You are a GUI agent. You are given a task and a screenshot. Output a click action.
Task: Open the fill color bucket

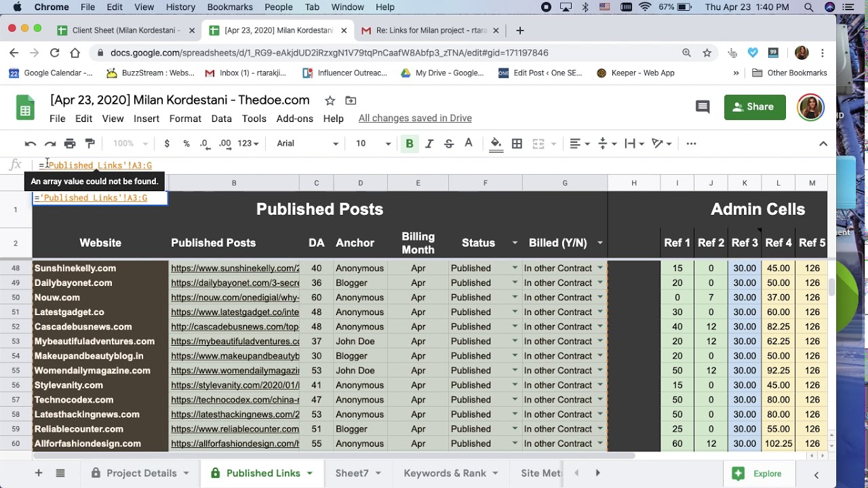pos(496,144)
